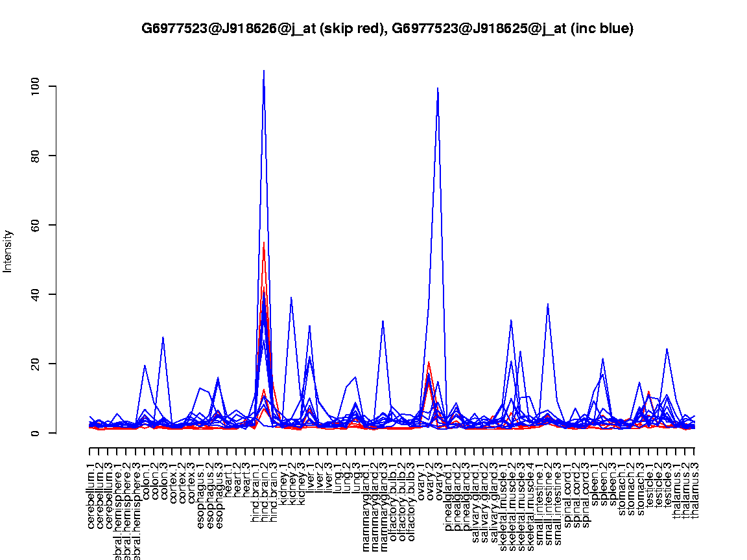Select the cerebellum.1 x-axis label
The height and width of the screenshot is (560, 747).
pos(90,493)
